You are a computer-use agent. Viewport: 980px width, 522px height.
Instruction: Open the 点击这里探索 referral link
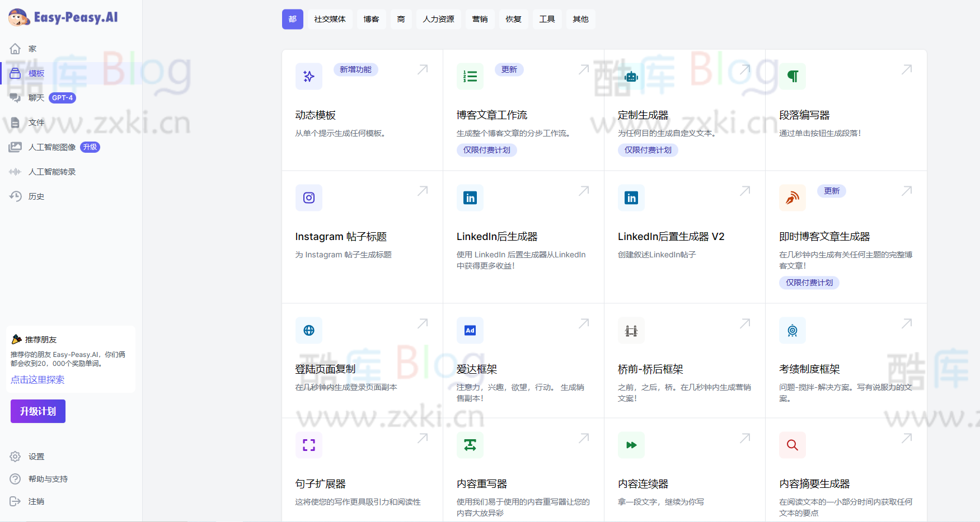point(37,379)
